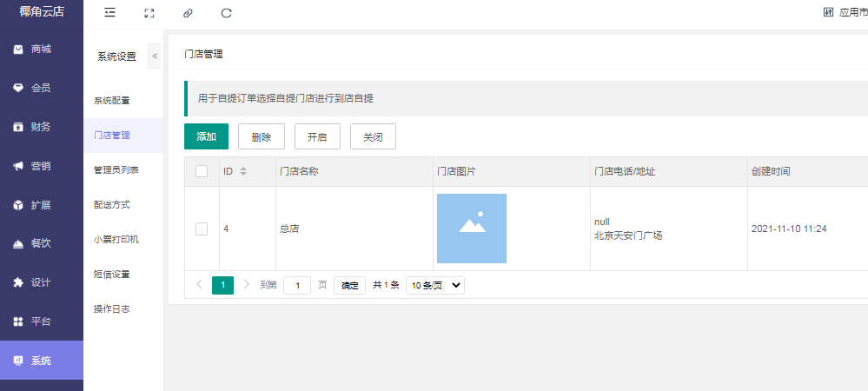Collapse the 系统设置 submenu panel
Viewport: 868px width, 391px height.
pos(155,56)
